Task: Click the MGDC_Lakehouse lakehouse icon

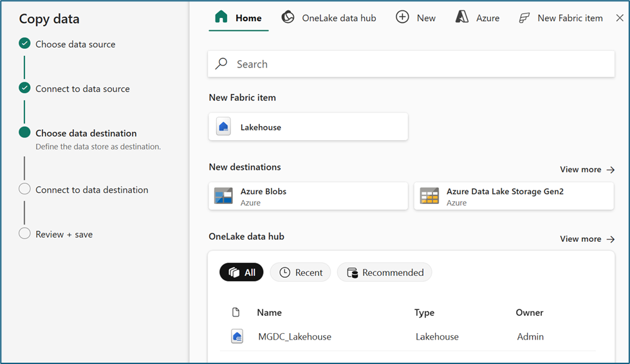Action: point(237,336)
